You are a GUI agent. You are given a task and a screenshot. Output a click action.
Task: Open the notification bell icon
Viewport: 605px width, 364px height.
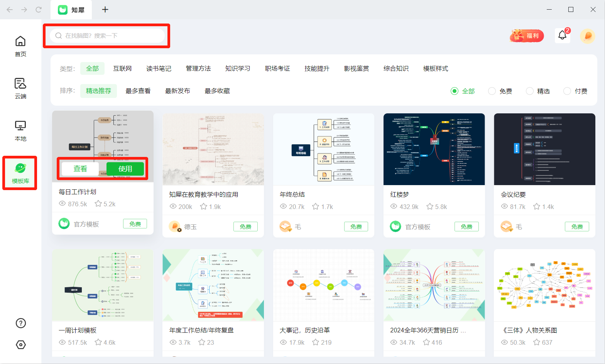[x=562, y=35]
